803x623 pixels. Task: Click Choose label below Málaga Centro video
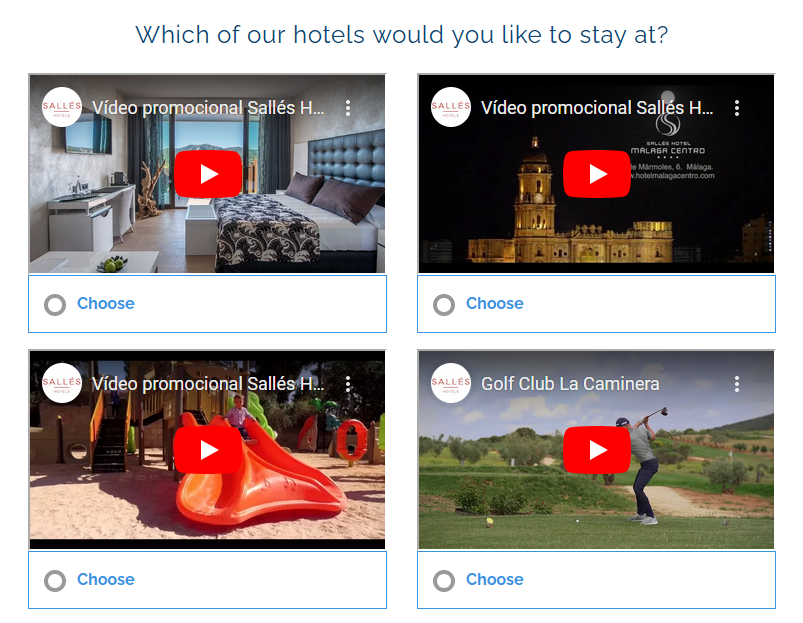click(x=495, y=304)
